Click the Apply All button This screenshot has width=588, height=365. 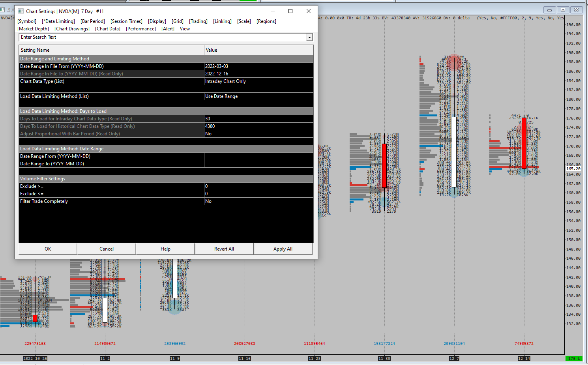(x=283, y=249)
